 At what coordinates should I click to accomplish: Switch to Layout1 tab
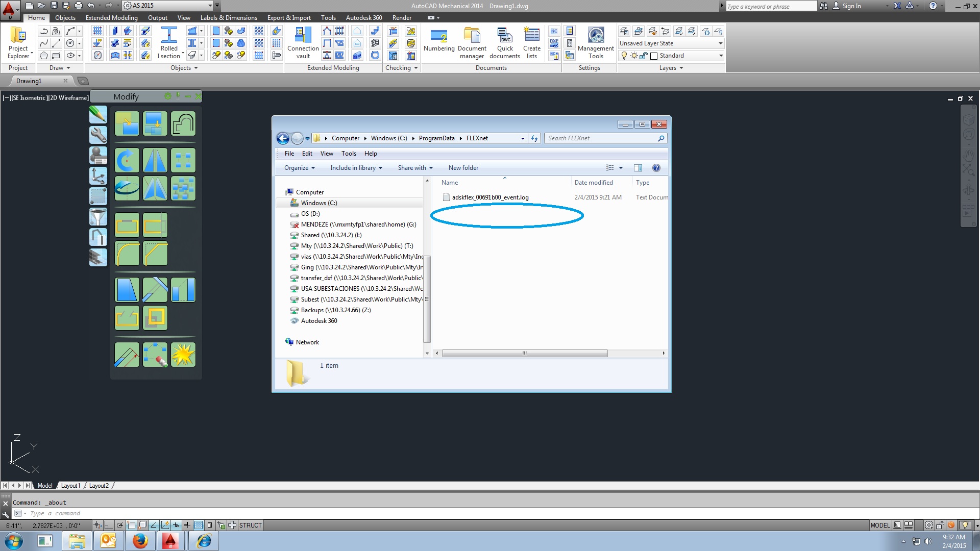point(70,486)
